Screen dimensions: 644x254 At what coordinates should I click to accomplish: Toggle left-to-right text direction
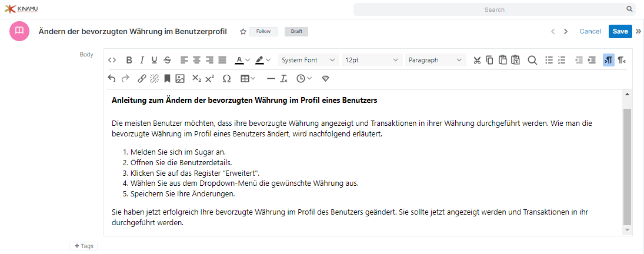pyautogui.click(x=609, y=60)
